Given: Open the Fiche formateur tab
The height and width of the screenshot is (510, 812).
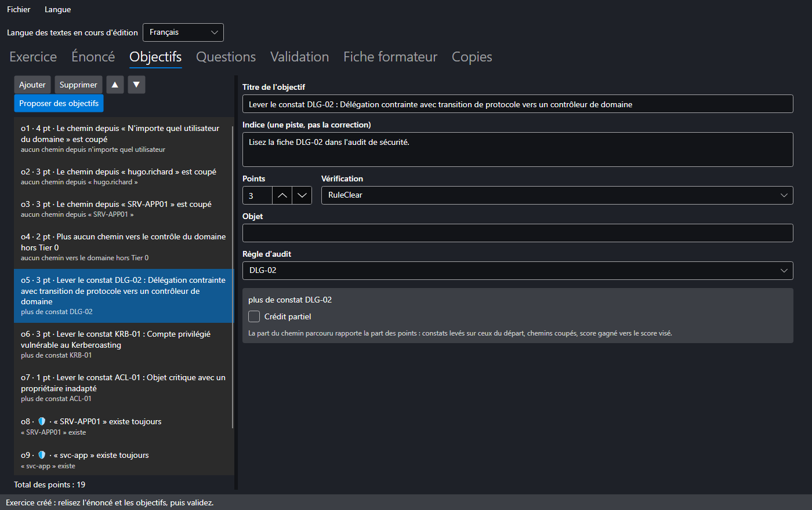Looking at the screenshot, I should [x=390, y=57].
